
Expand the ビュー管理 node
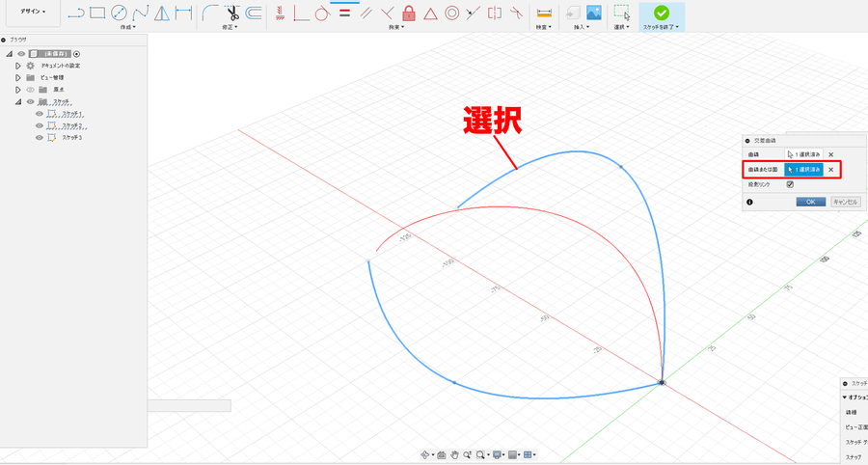[17, 78]
